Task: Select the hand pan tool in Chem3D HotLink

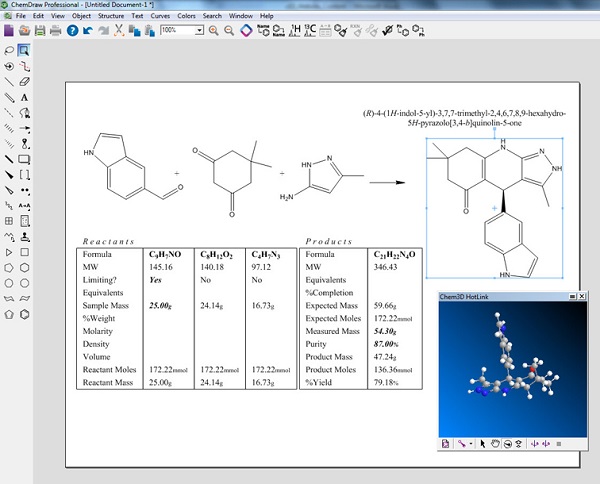Action: click(x=495, y=442)
